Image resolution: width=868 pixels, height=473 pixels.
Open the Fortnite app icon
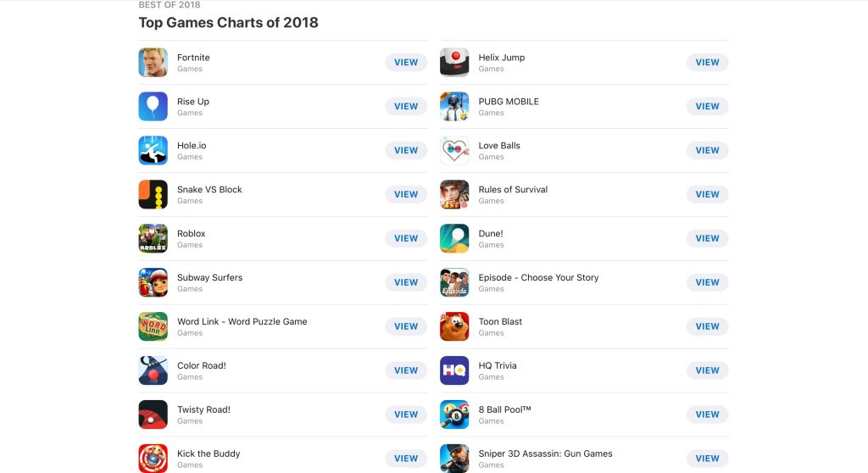[x=153, y=62]
